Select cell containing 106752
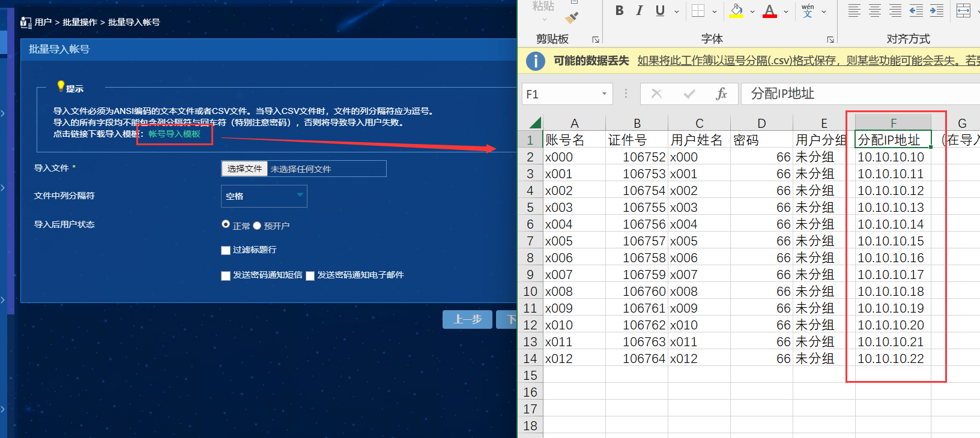 [x=637, y=157]
